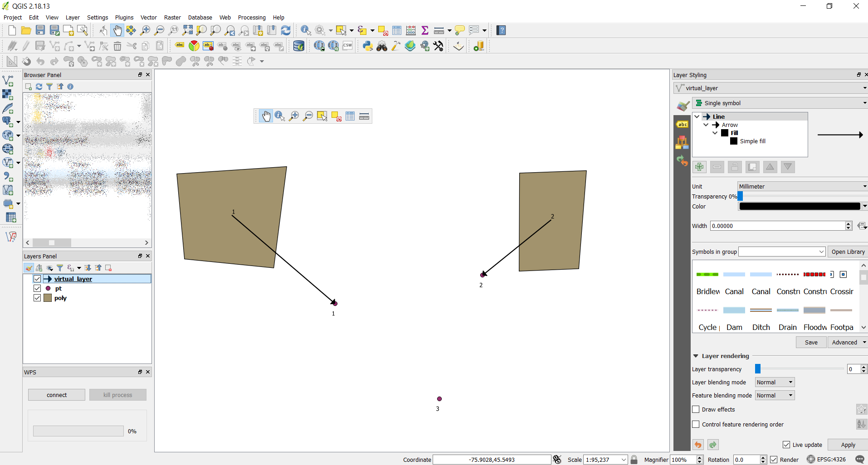
Task: Open the virtual_layer selector dropdown
Action: click(x=770, y=88)
